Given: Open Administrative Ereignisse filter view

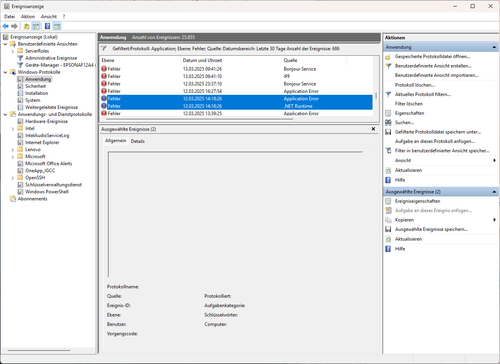Looking at the screenshot, I should 51,58.
